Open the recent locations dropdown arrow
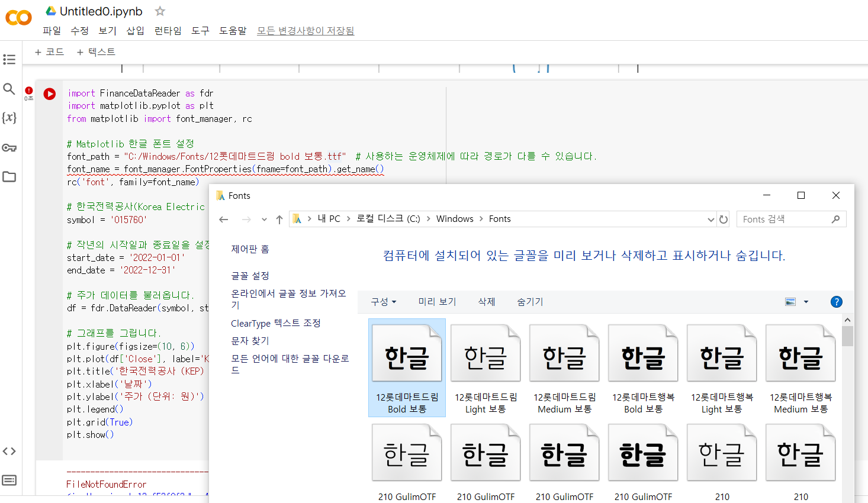Screen dimensions: 868x503 [264, 220]
